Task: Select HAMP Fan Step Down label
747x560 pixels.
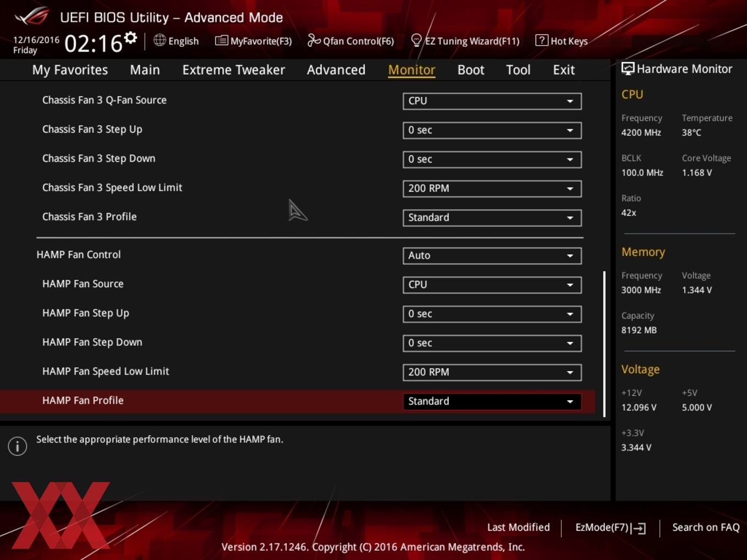Action: point(92,342)
